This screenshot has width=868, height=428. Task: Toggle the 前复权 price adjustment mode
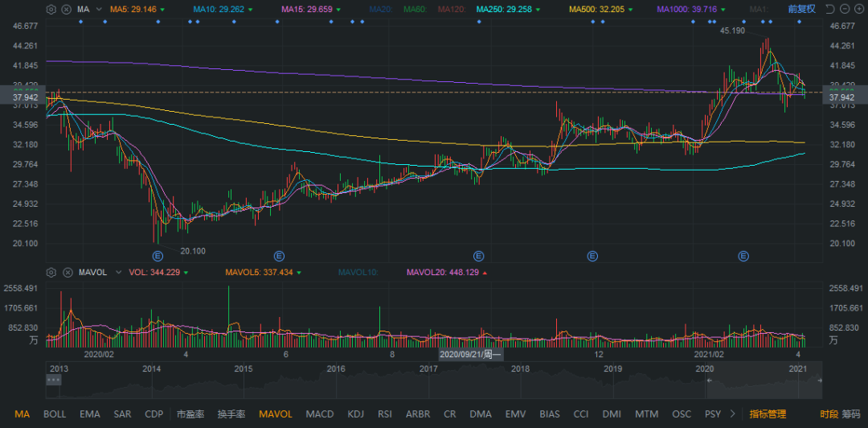pos(802,9)
